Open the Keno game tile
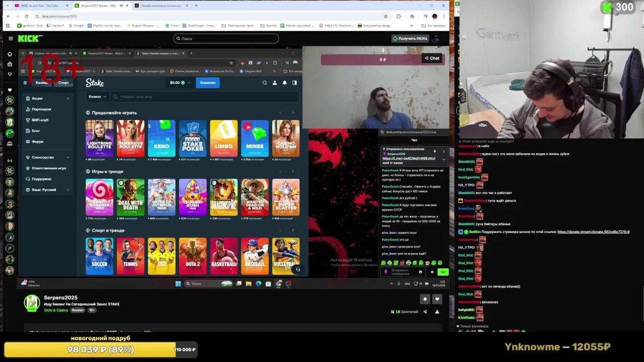Viewport: 644px width, 362px height. pyautogui.click(x=162, y=138)
